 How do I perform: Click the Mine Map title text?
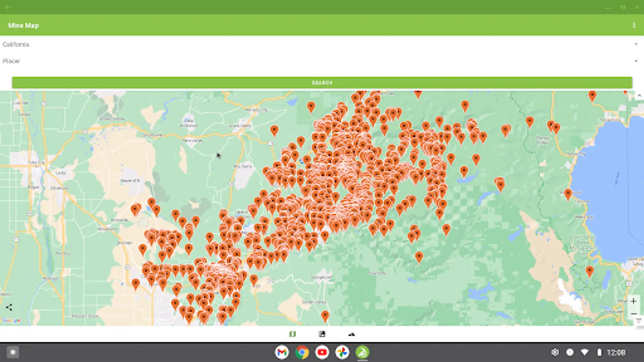23,25
